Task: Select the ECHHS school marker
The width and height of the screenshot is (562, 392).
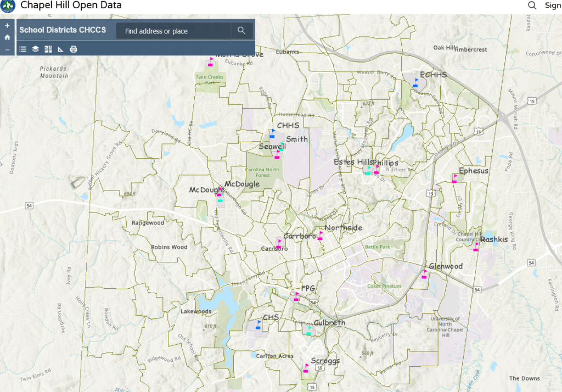Action: [x=416, y=83]
